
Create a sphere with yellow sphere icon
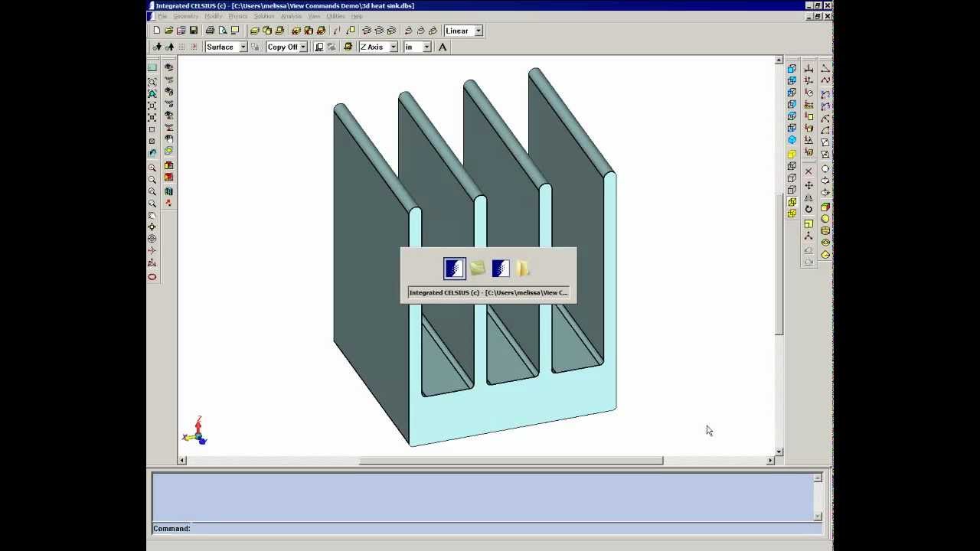(825, 219)
